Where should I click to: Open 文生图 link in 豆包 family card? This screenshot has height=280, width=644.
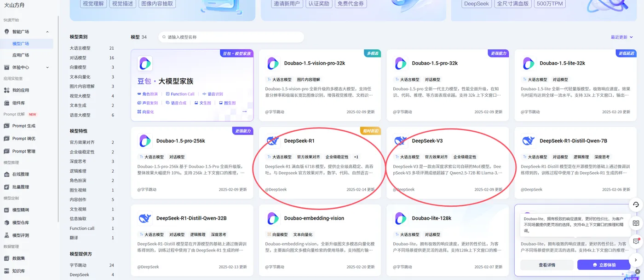pyautogui.click(x=203, y=103)
